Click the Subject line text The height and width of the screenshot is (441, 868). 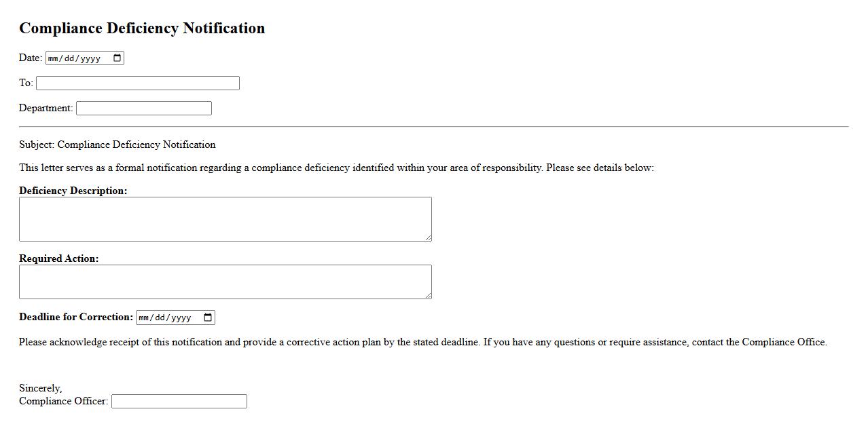point(117,145)
